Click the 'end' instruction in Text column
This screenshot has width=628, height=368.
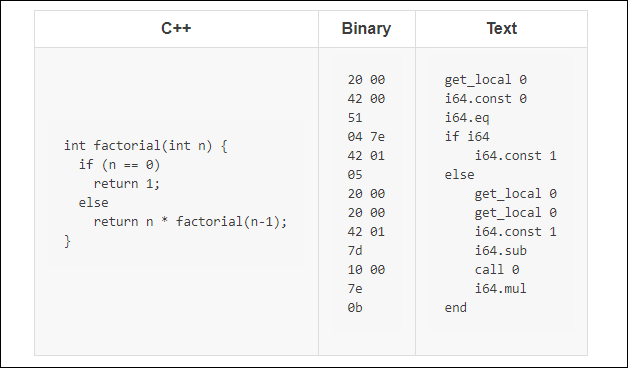(x=456, y=308)
